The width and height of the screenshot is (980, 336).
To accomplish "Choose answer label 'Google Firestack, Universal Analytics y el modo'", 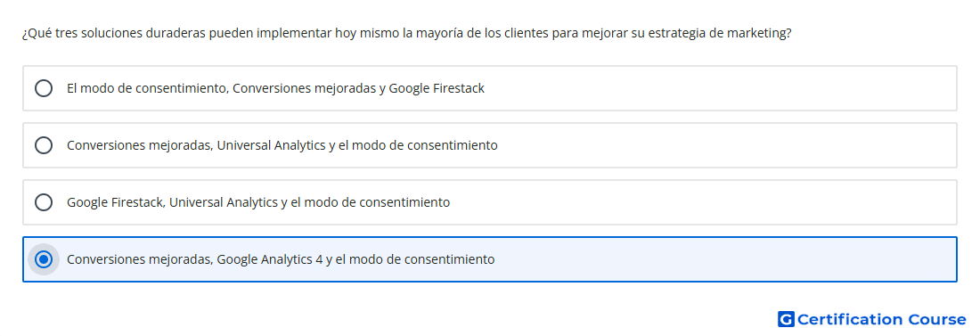I will 258,202.
